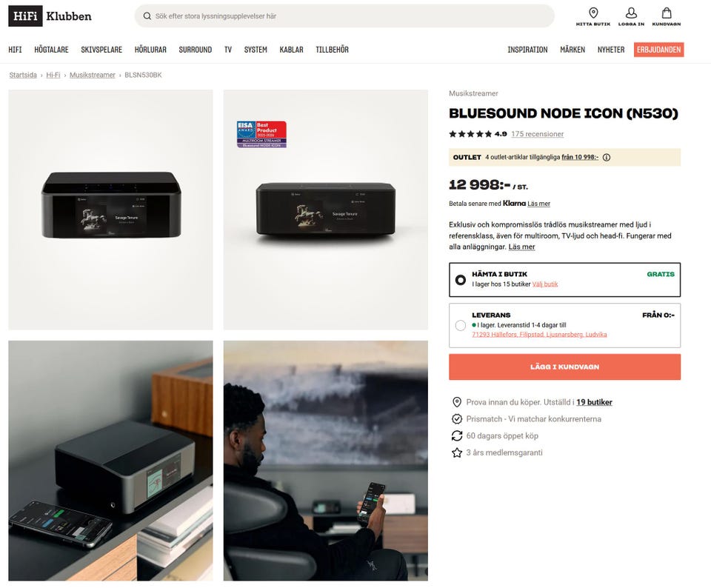
Task: Click the search magnifier icon
Action: point(147,16)
